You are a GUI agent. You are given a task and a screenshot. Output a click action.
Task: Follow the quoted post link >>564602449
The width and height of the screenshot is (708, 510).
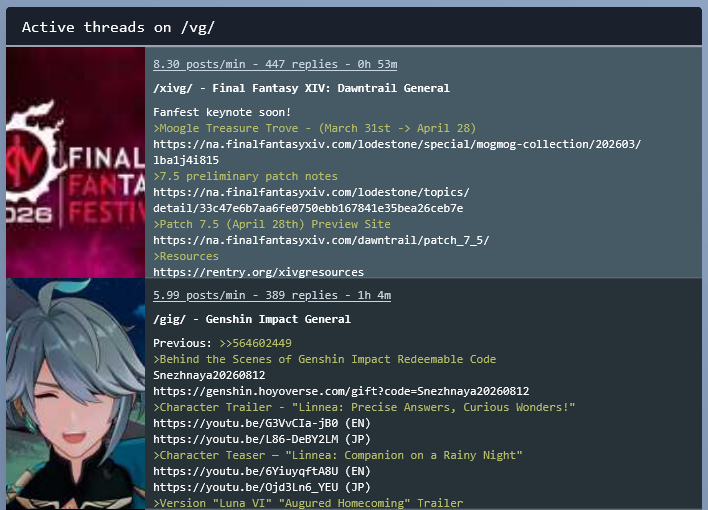(255, 343)
